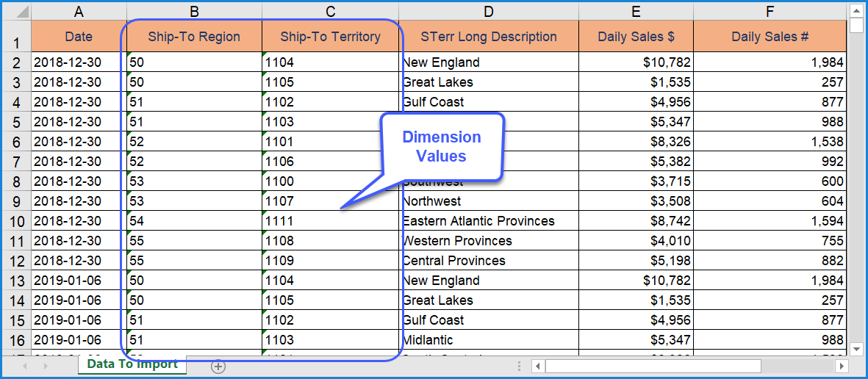Click the New Sheet plus button
Image resolution: width=868 pixels, height=379 pixels.
(x=218, y=367)
